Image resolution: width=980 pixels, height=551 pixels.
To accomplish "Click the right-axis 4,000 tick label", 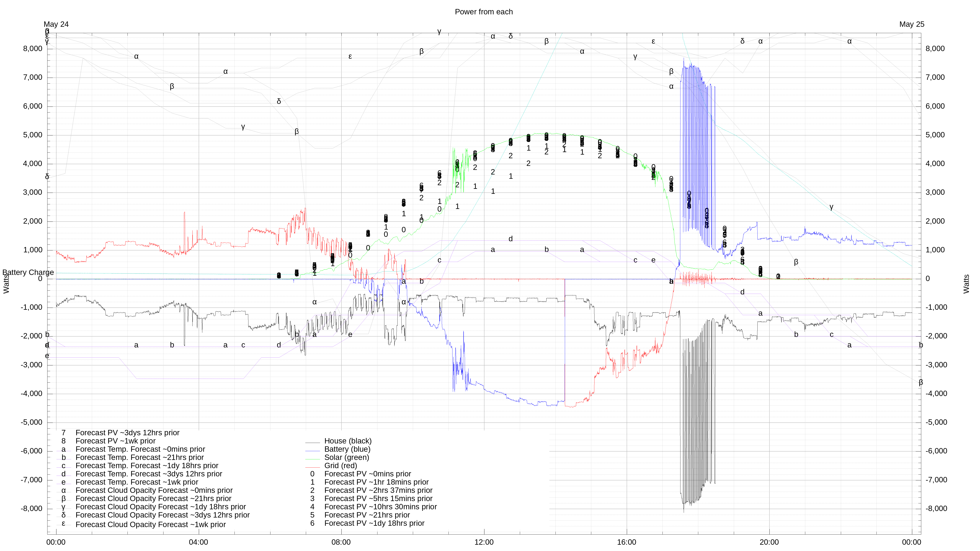I will [x=935, y=164].
